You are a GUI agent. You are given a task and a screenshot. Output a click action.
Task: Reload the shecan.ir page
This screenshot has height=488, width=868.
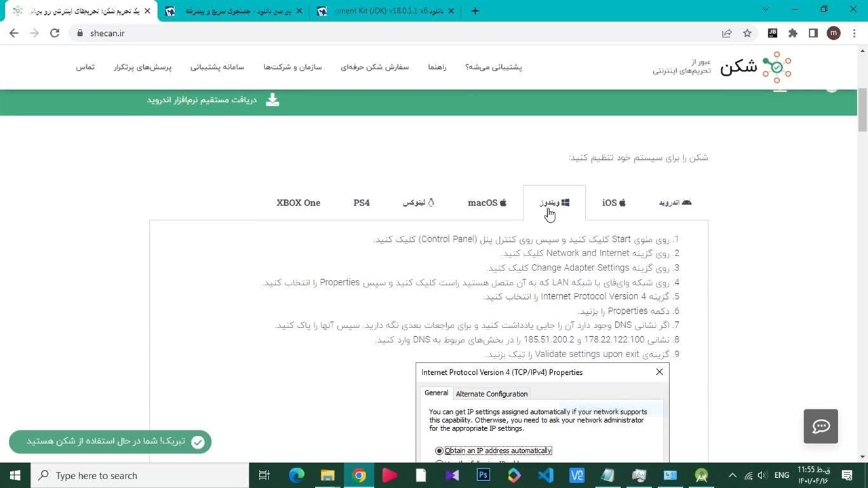click(x=55, y=33)
